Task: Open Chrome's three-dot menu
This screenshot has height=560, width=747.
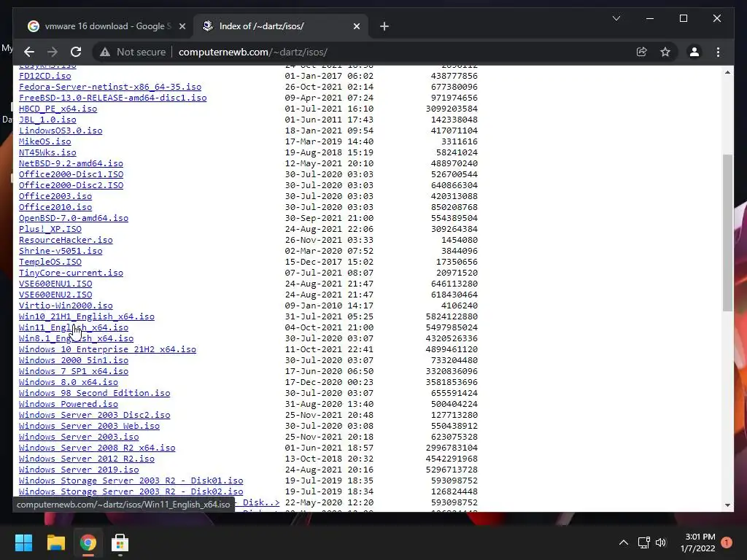Action: point(718,52)
